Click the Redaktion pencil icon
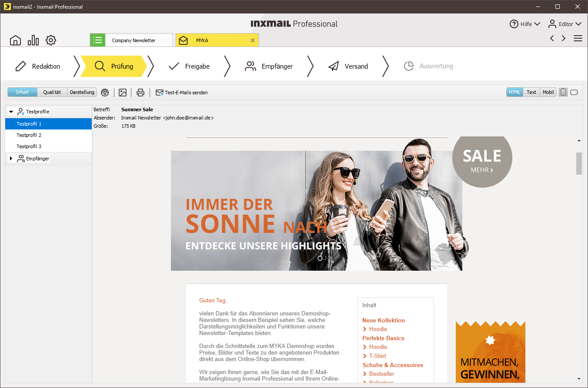This screenshot has height=388, width=588. coord(20,66)
